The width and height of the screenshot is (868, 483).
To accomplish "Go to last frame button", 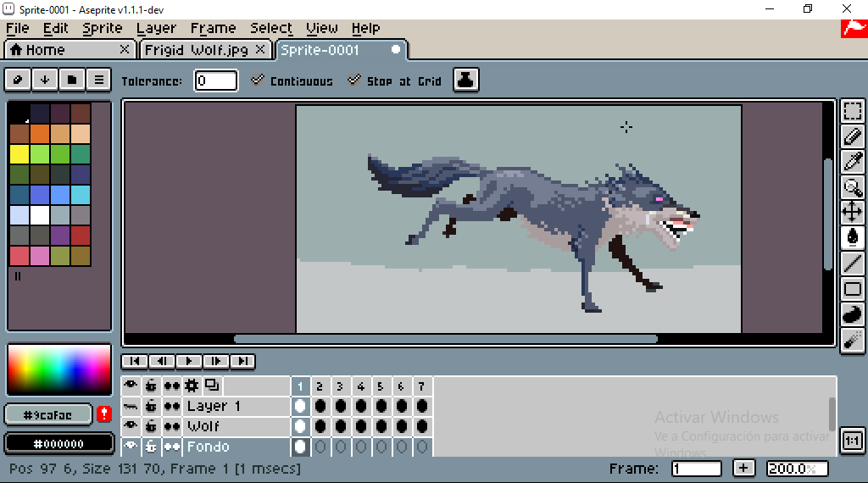I will click(x=242, y=361).
